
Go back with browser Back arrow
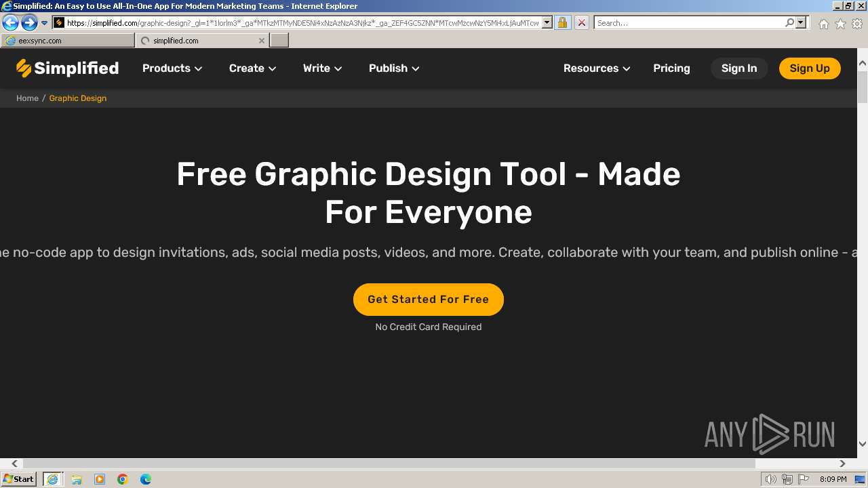[10, 23]
